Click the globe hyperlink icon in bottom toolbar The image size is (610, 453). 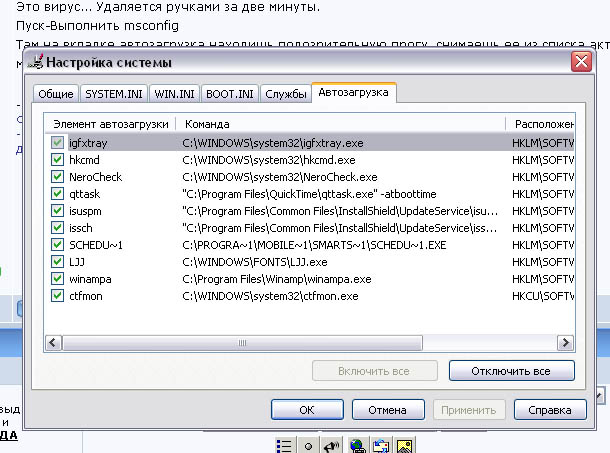pyautogui.click(x=357, y=444)
